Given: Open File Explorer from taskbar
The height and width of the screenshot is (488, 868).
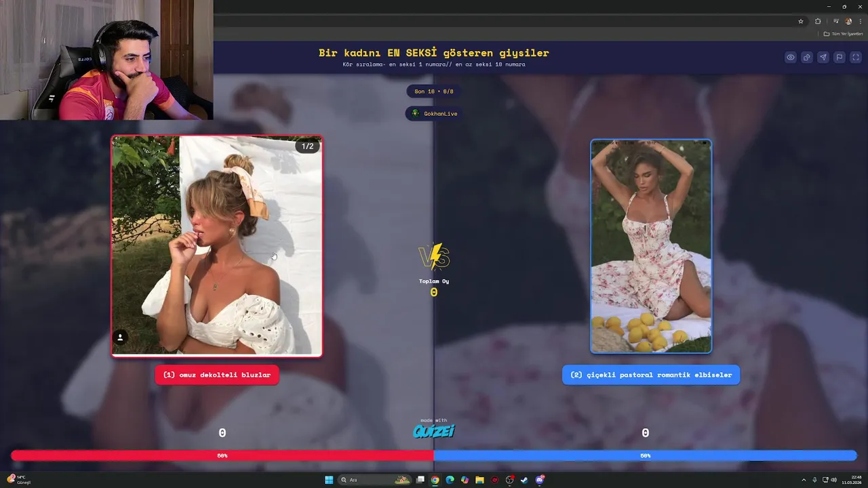Looking at the screenshot, I should point(479,480).
